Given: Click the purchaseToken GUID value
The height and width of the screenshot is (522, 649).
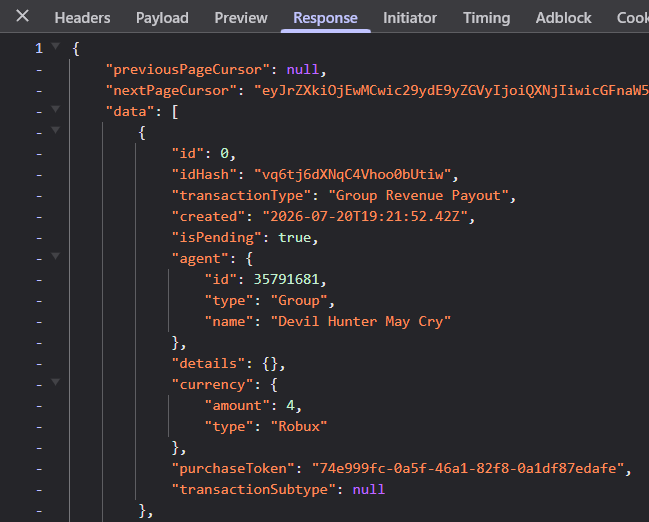Looking at the screenshot, I should [468, 469].
